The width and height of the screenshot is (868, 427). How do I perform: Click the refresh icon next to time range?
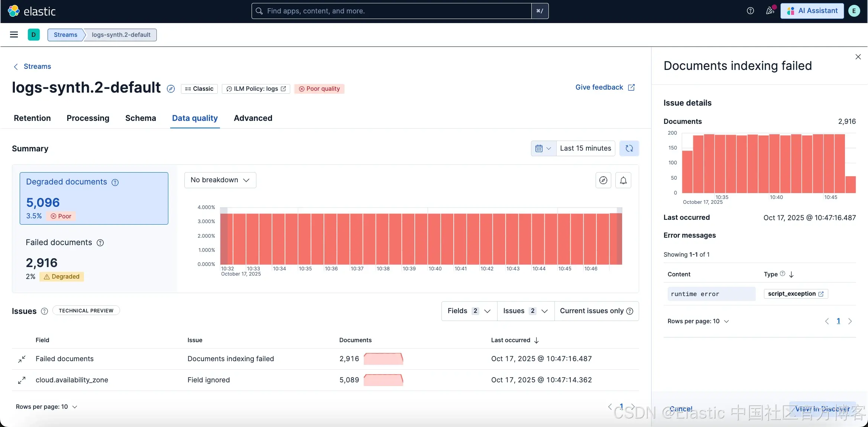click(629, 148)
